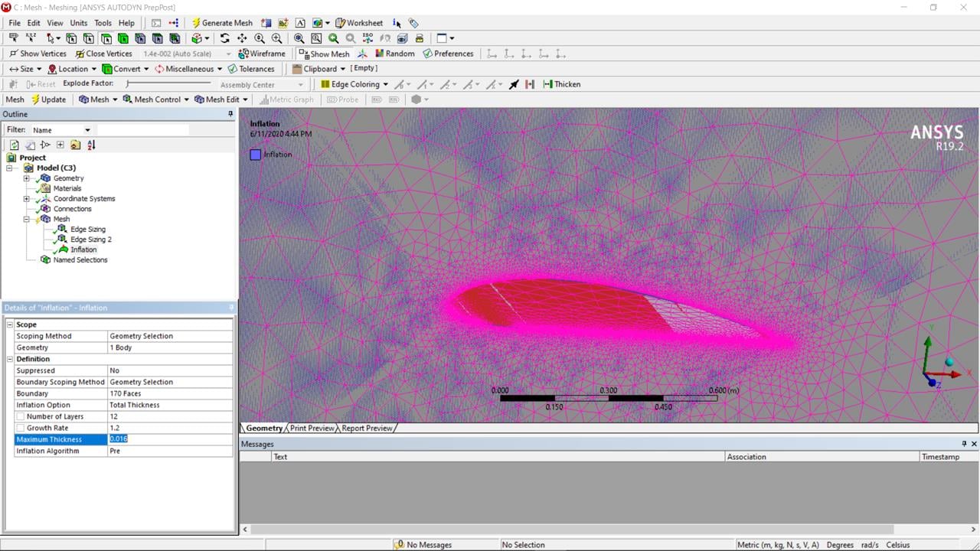Toggle the Wireframe display mode
This screenshot has width=980, height=551.
pos(262,54)
